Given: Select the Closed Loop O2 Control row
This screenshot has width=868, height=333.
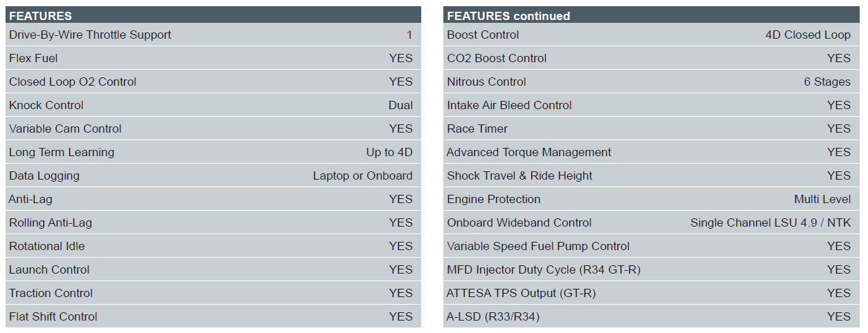Looking at the screenshot, I should click(x=213, y=82).
